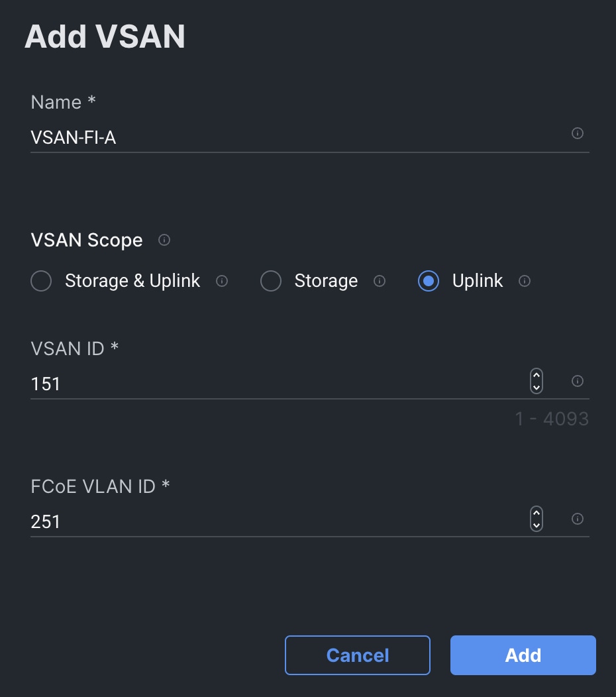The image size is (616, 697).
Task: Select the Storage scope radio button
Action: [271, 282]
